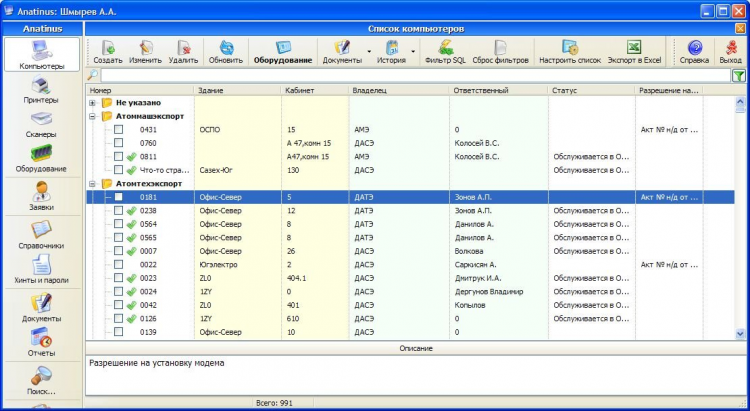
Task: Click the Фильтр SQL icon
Action: point(445,48)
